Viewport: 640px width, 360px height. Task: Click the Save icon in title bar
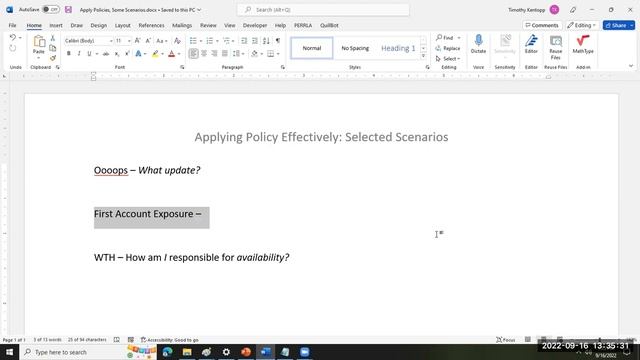click(68, 9)
